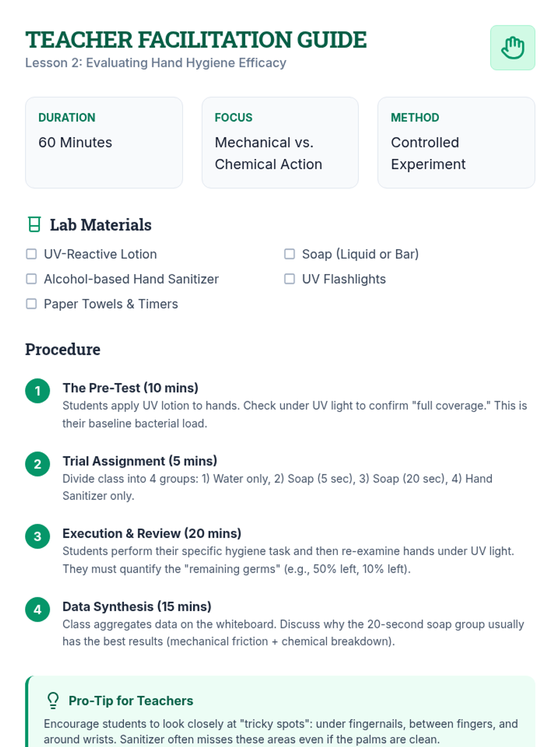Viewport: 560px width, 747px height.
Task: Click the beaker icon beside Lab Materials
Action: 34,225
